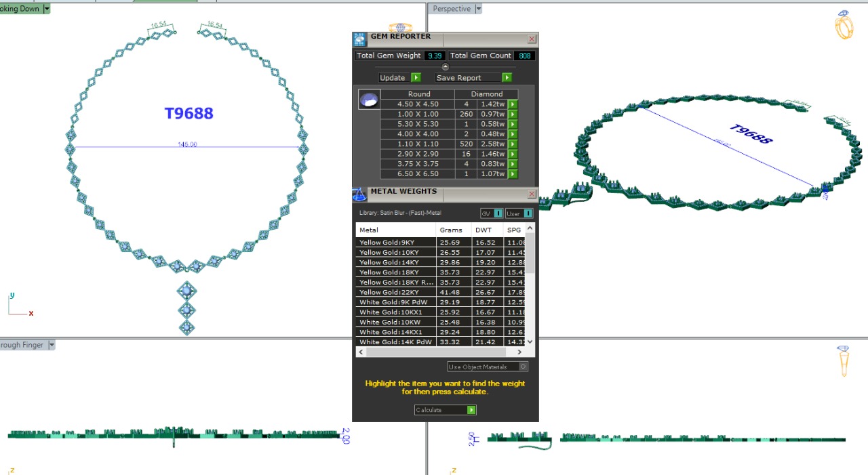Select the Perspective viewport label
This screenshot has width=868, height=475.
(452, 9)
